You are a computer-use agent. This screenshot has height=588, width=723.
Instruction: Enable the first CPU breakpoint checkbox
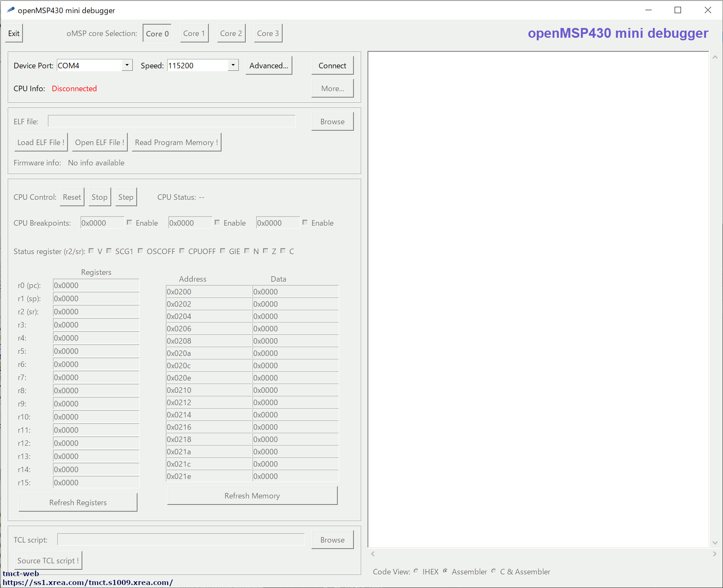point(129,222)
